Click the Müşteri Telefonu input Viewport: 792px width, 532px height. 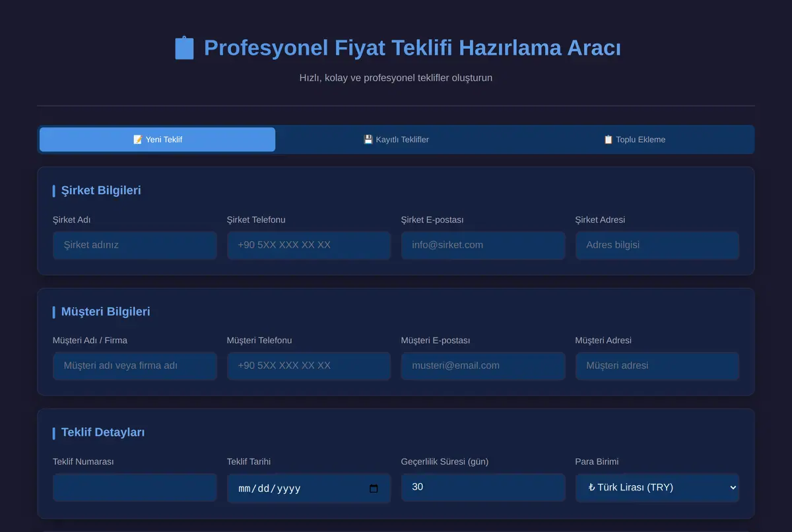coord(309,366)
